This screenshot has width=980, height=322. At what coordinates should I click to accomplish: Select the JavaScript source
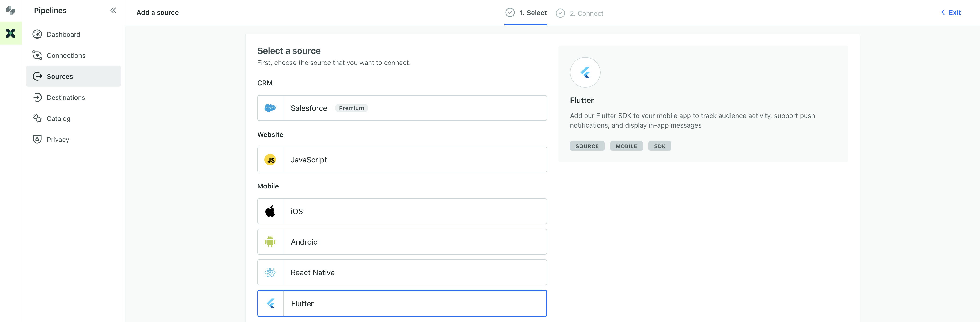[402, 160]
